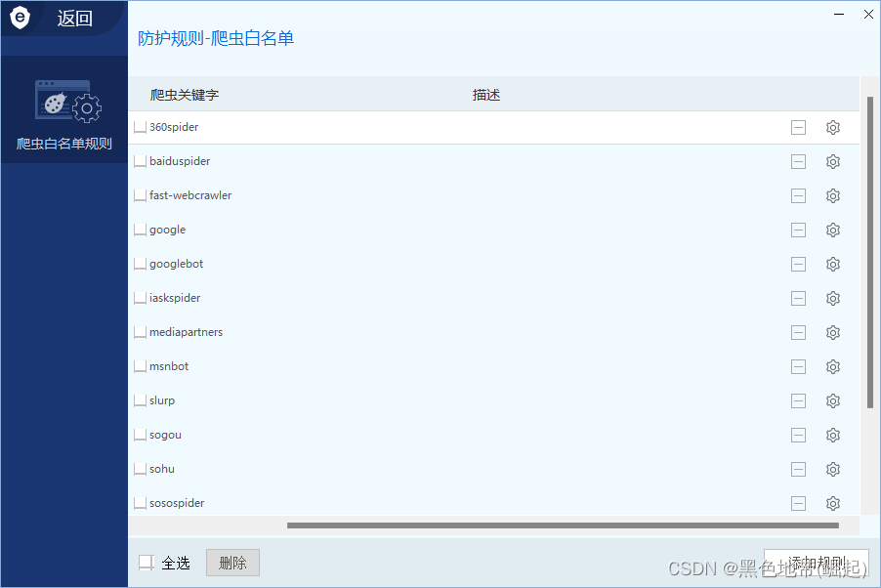This screenshot has height=588, width=881.
Task: Click the 爬虫关键字 column header
Action: tap(185, 95)
